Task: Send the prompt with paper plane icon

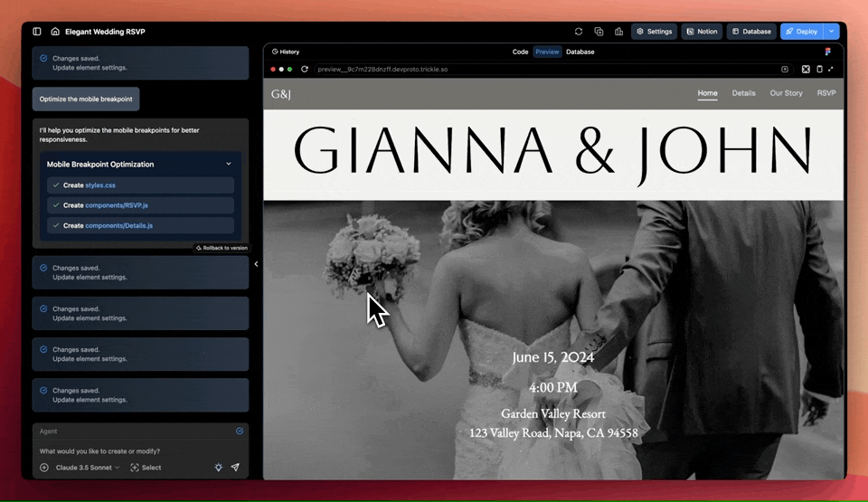Action: click(x=235, y=468)
